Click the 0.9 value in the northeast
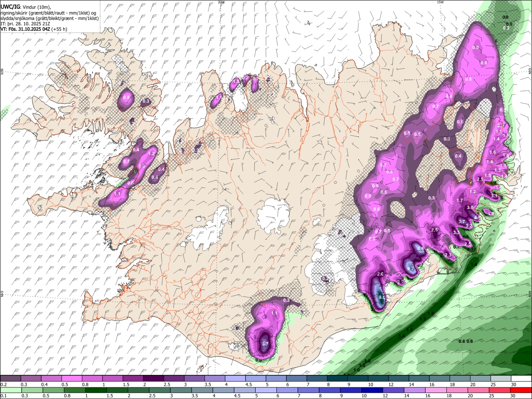Screen dimensions: 532x399 (x=476, y=48)
